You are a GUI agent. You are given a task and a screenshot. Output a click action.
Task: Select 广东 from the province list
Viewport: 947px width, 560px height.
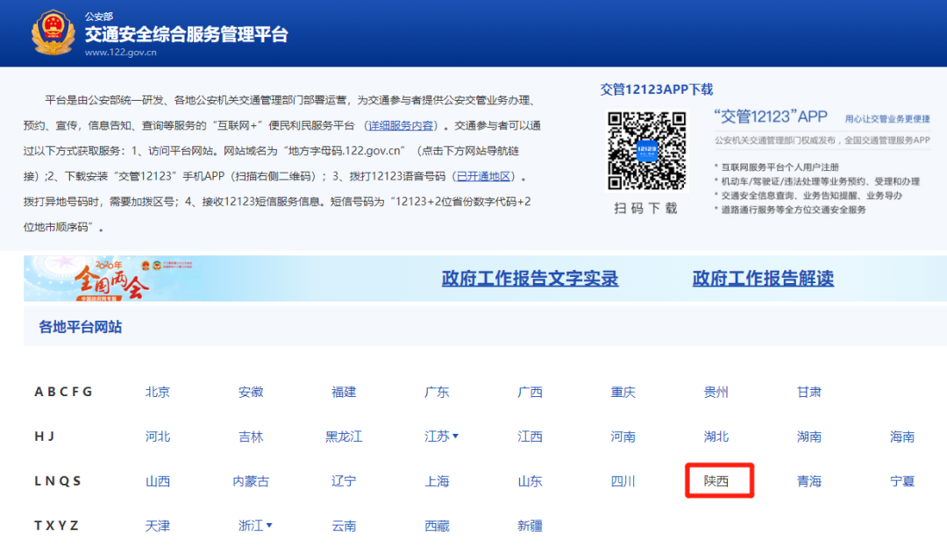click(x=437, y=392)
